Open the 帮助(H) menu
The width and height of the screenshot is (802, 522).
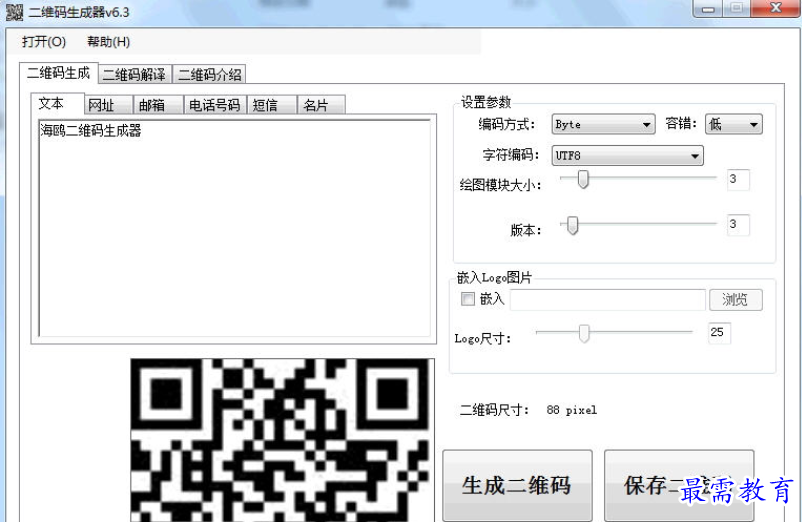(x=108, y=41)
